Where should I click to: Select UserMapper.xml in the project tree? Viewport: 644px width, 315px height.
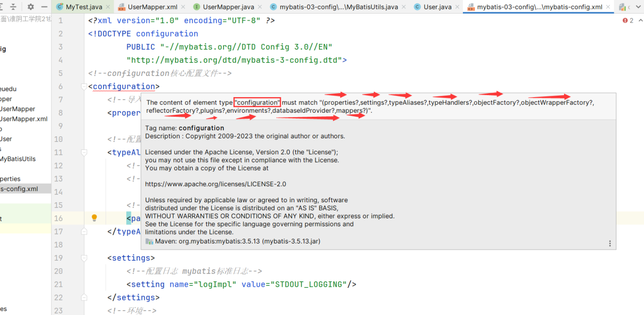pos(24,119)
